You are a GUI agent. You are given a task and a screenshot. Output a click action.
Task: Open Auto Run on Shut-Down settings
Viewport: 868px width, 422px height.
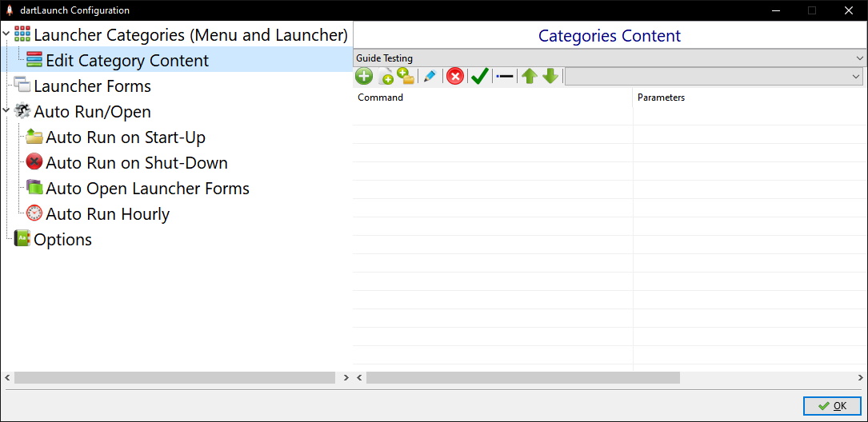(137, 162)
